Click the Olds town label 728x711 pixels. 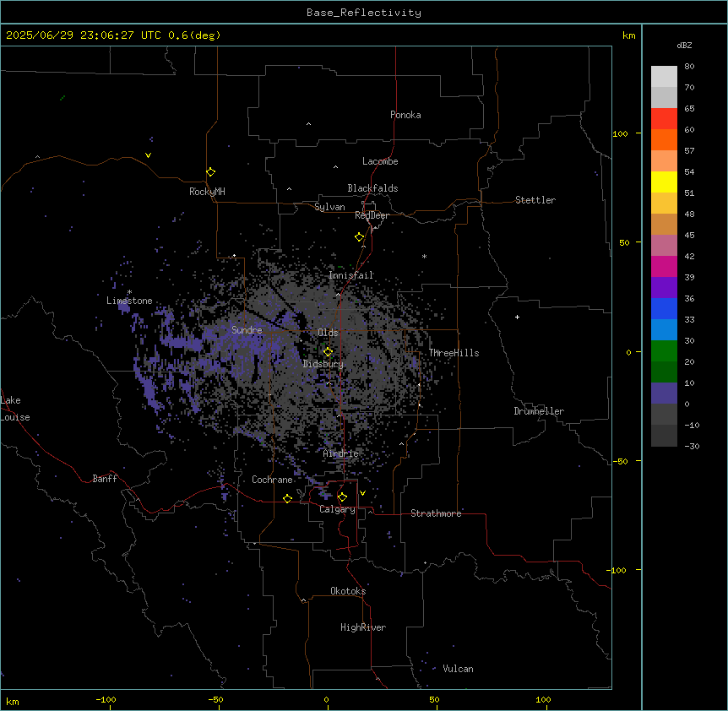coord(328,333)
